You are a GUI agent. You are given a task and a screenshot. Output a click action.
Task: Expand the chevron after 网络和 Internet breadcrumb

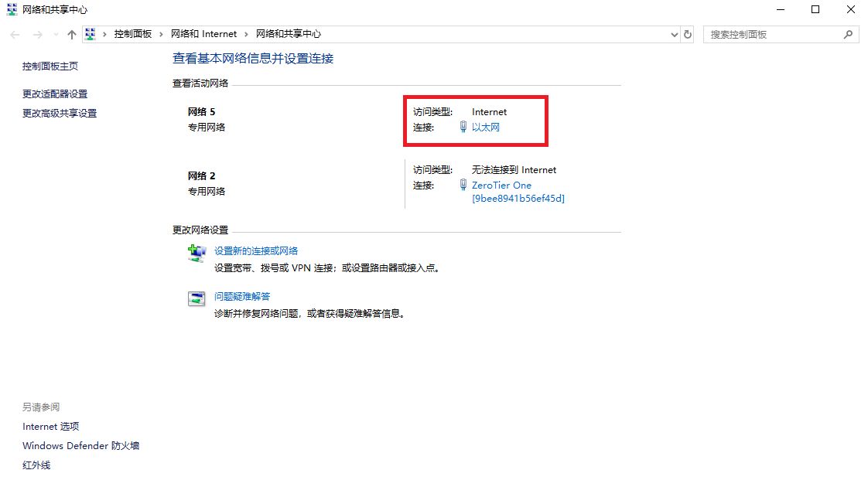247,34
